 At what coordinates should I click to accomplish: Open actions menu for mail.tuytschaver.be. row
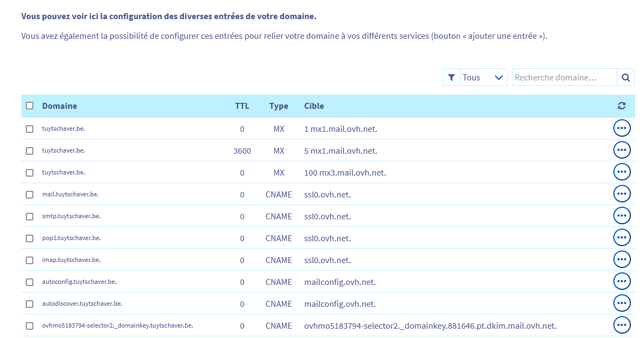tap(622, 194)
